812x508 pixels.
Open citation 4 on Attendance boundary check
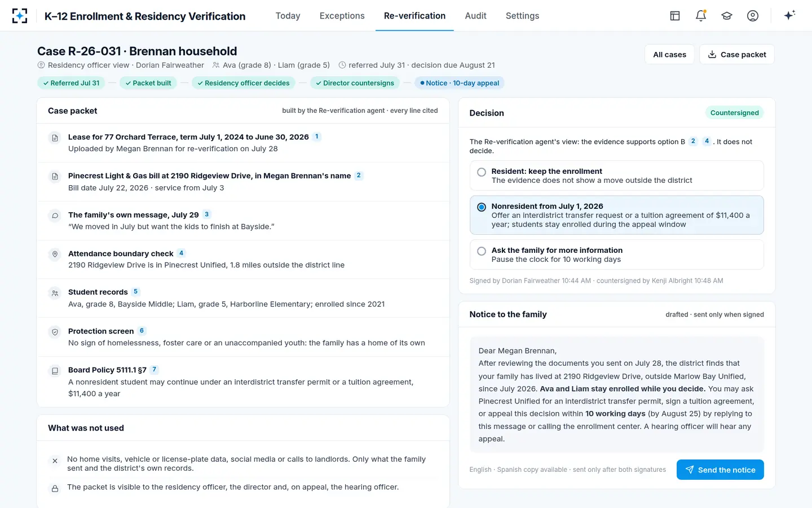[181, 253]
